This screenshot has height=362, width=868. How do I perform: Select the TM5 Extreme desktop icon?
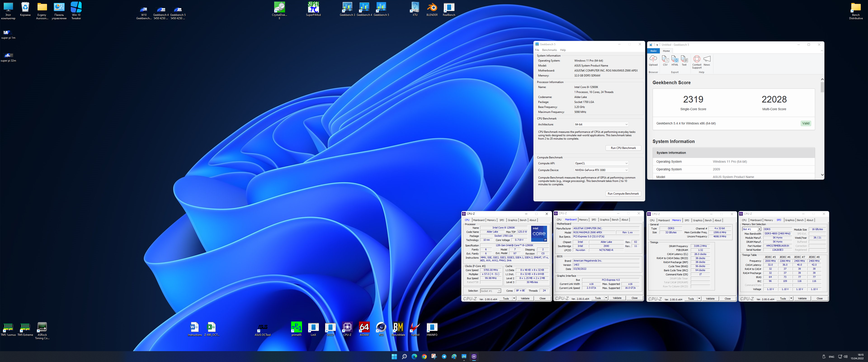25,329
